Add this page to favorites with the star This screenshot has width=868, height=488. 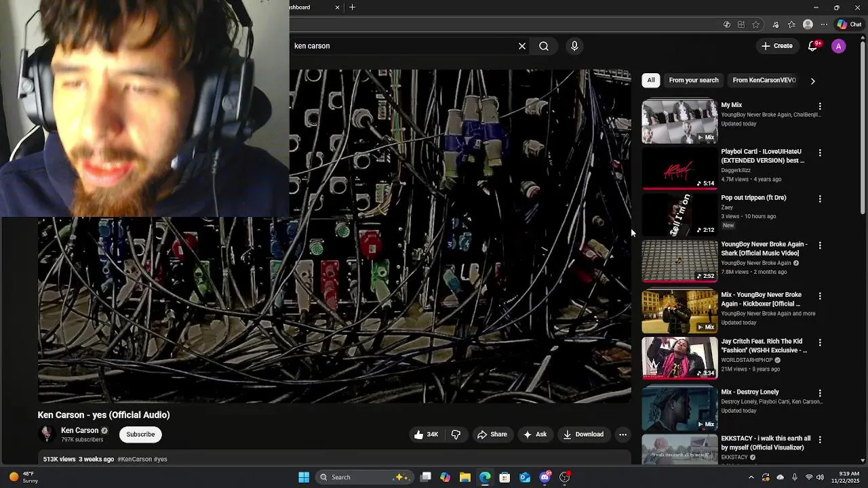coord(756,24)
